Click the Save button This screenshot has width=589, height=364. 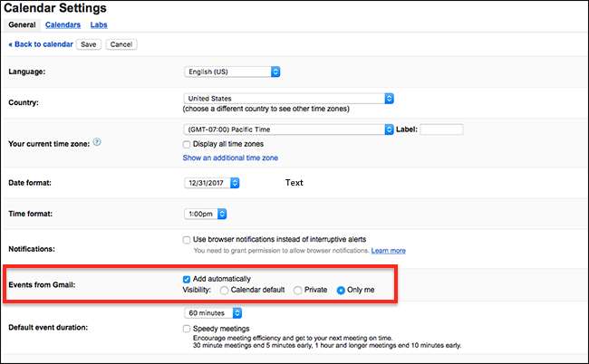89,43
